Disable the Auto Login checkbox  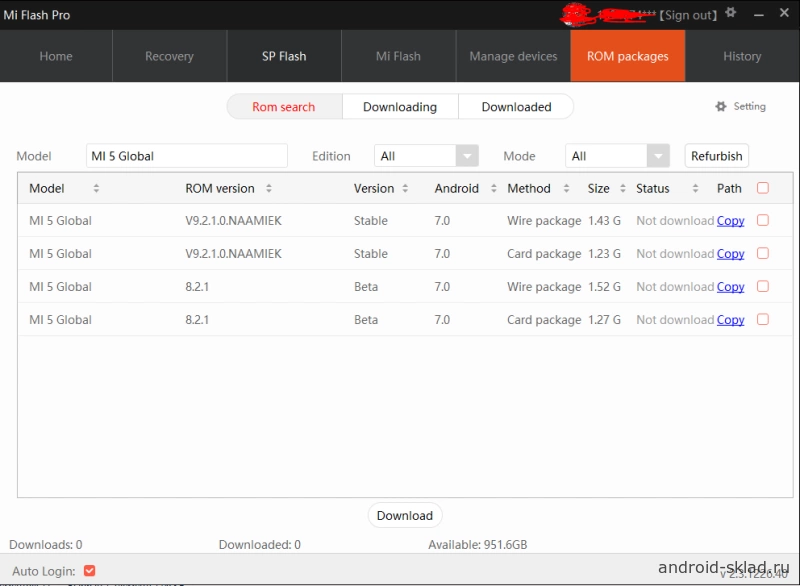[x=89, y=571]
